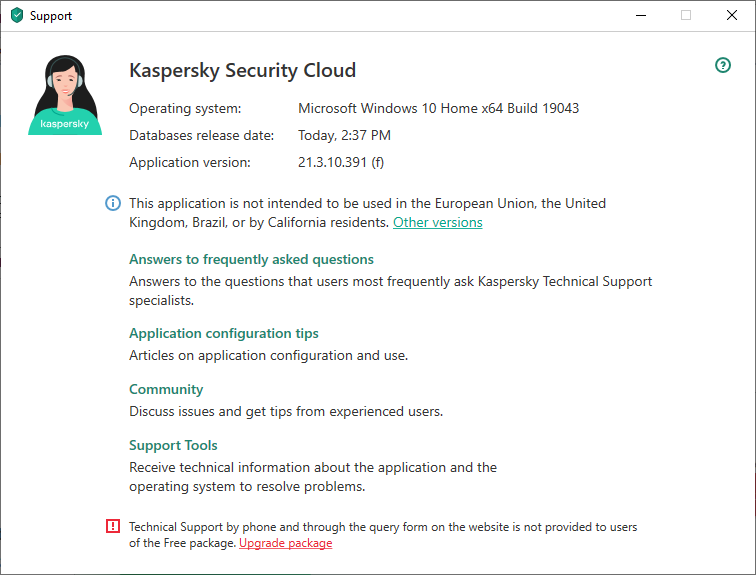Click the Upgrade package link
This screenshot has width=756, height=575.
click(285, 543)
